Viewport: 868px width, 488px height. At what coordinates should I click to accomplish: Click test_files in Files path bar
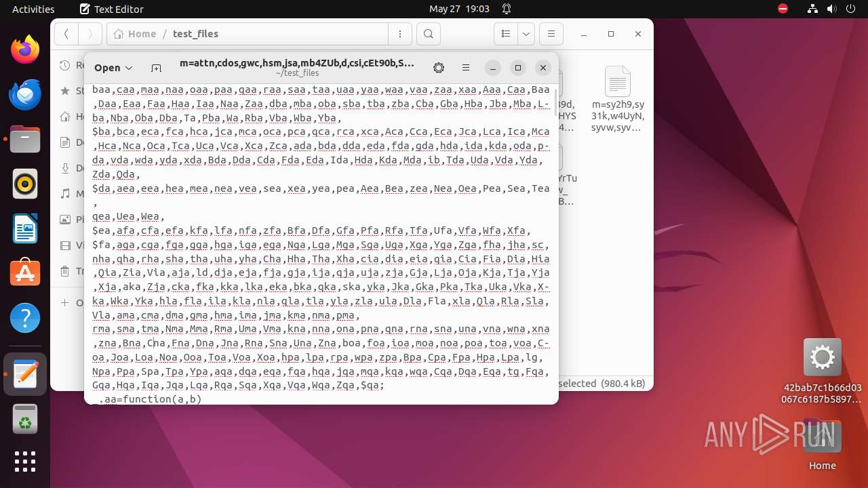click(x=195, y=34)
